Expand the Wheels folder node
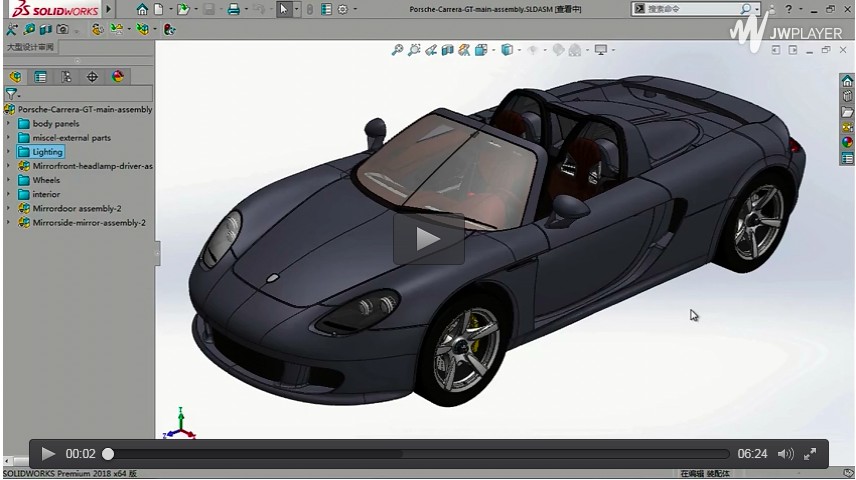The height and width of the screenshot is (480, 856). pyautogui.click(x=9, y=180)
